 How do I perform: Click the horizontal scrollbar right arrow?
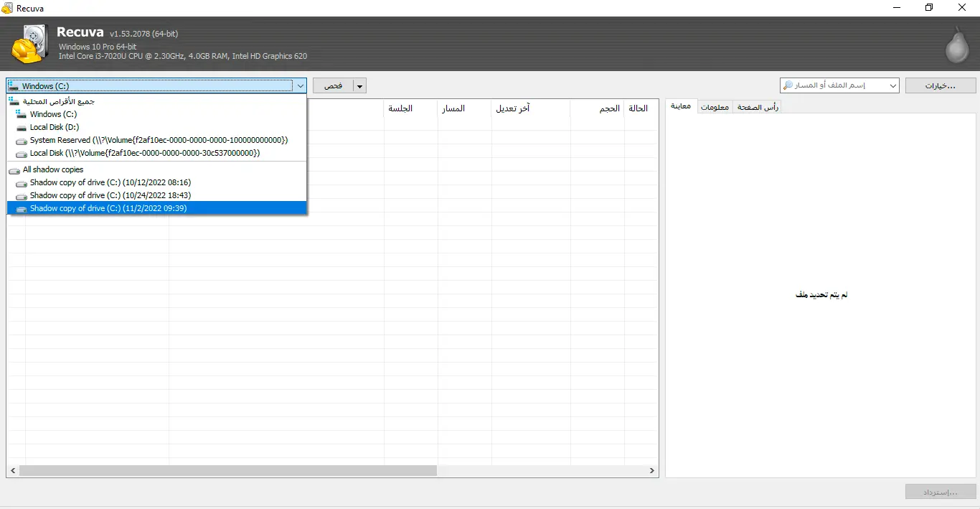click(x=652, y=471)
